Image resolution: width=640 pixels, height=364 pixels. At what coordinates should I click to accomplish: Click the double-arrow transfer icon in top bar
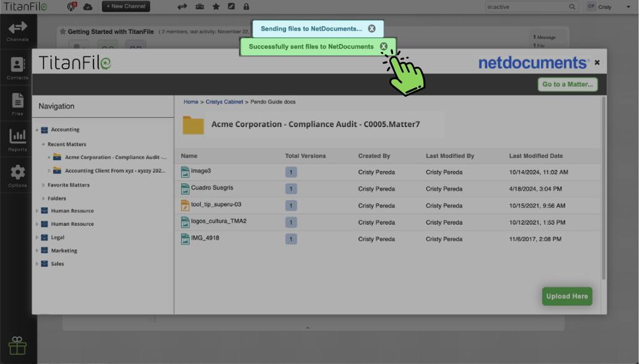click(x=182, y=7)
